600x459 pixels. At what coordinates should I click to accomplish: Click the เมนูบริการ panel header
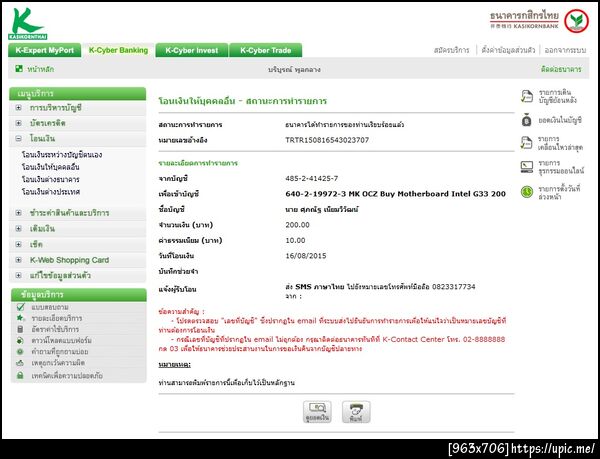pos(77,94)
